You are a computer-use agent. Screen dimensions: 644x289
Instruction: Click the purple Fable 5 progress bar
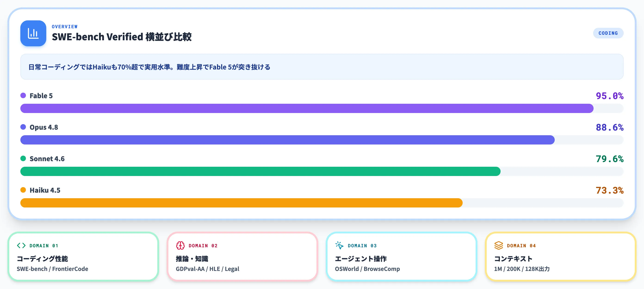tap(307, 108)
